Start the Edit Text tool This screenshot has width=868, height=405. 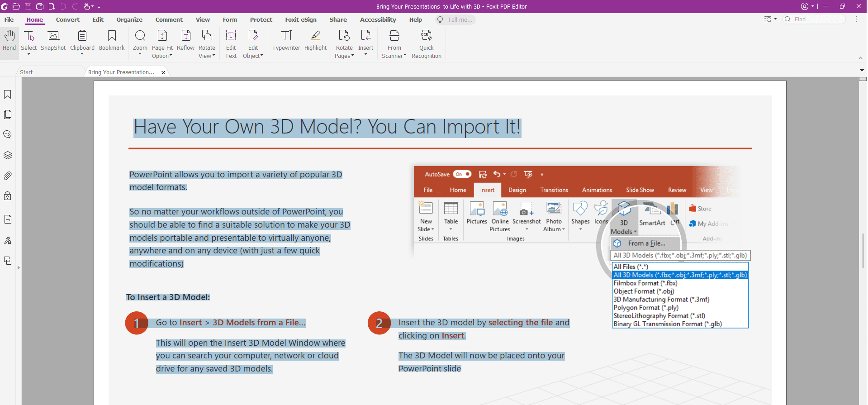pyautogui.click(x=231, y=44)
